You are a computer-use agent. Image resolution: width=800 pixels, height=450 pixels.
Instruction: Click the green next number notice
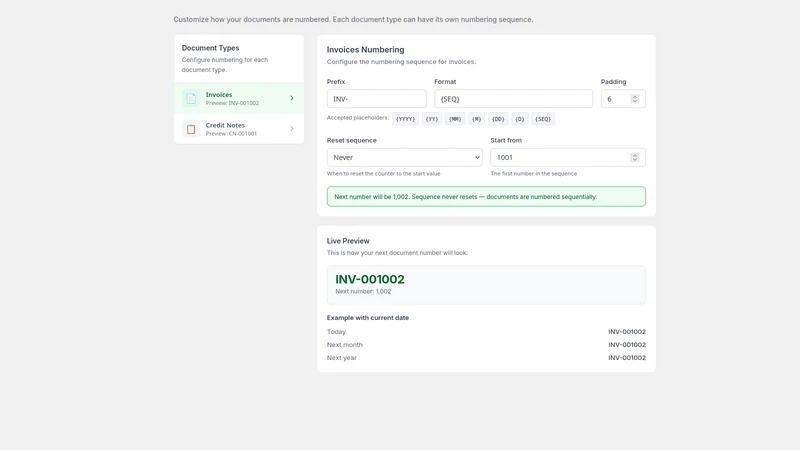(486, 197)
